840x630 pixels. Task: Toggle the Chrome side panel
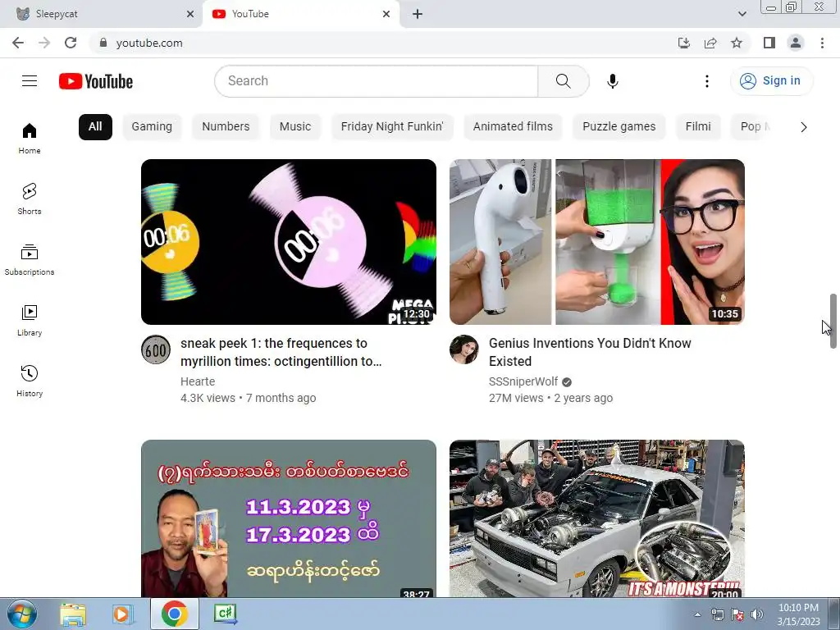[769, 43]
